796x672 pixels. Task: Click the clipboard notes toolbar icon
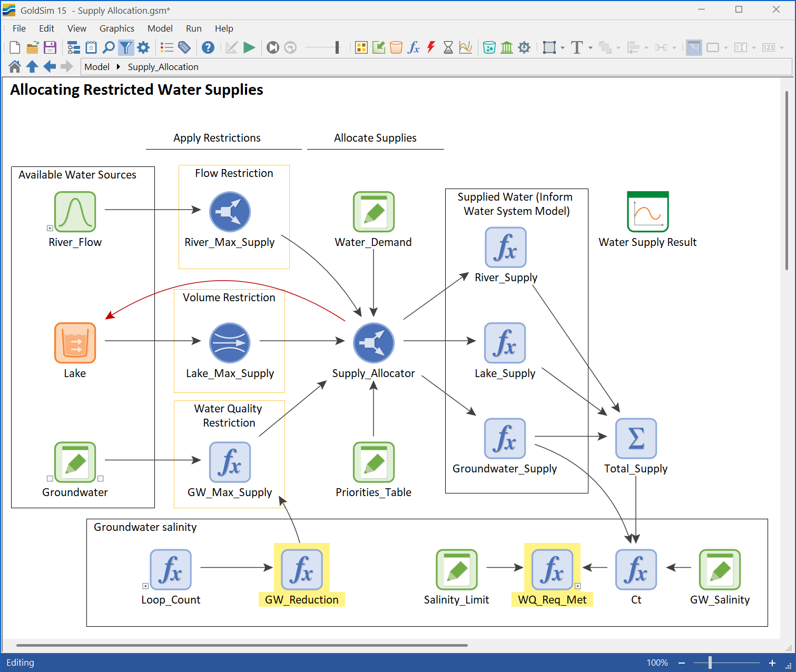[91, 47]
